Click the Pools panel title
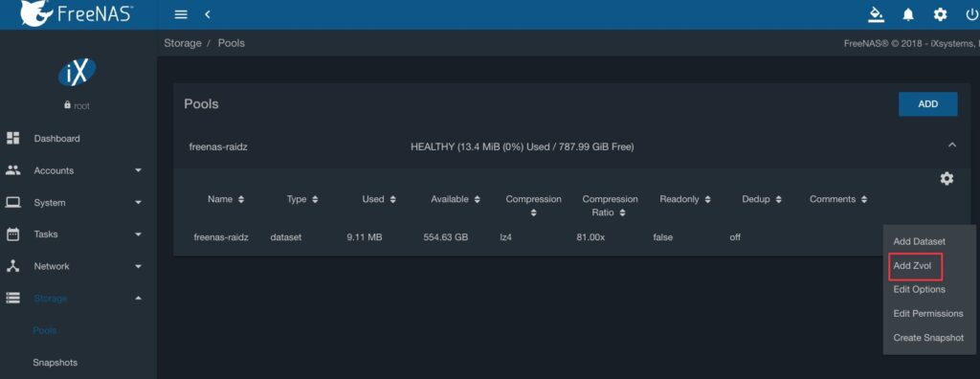 coord(201,103)
